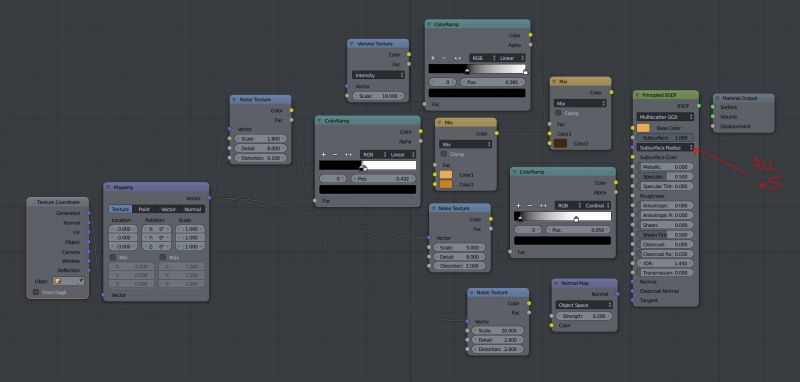The width and height of the screenshot is (800, 382).
Task: Toggle From Dupli checkbox in Texture Coordinate
Action: 36,292
